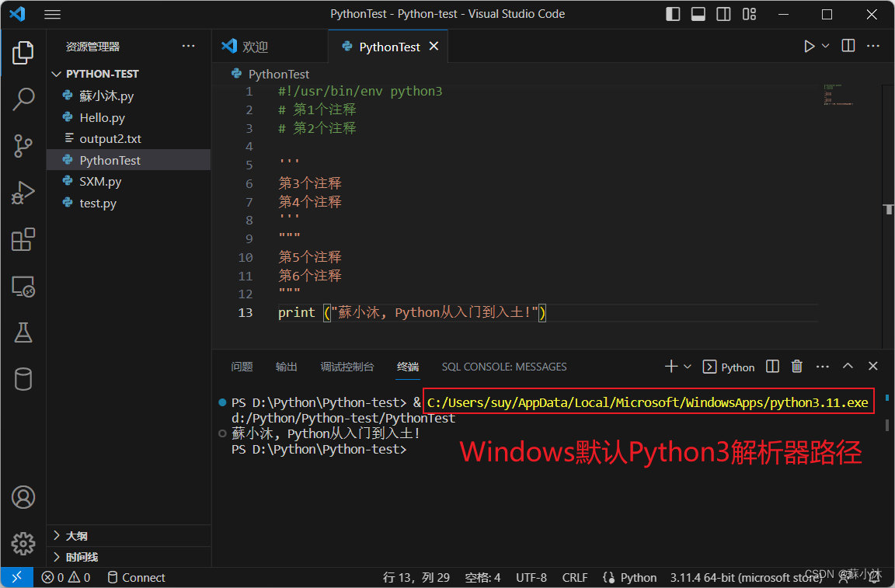Open Hello.py in the explorer
This screenshot has width=895, height=588.
click(128, 117)
